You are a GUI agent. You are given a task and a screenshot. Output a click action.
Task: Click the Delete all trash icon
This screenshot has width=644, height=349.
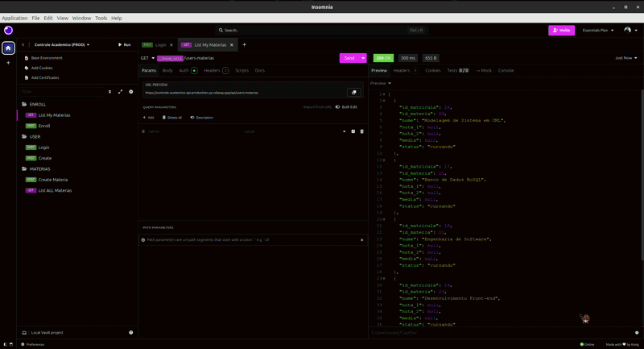(164, 118)
